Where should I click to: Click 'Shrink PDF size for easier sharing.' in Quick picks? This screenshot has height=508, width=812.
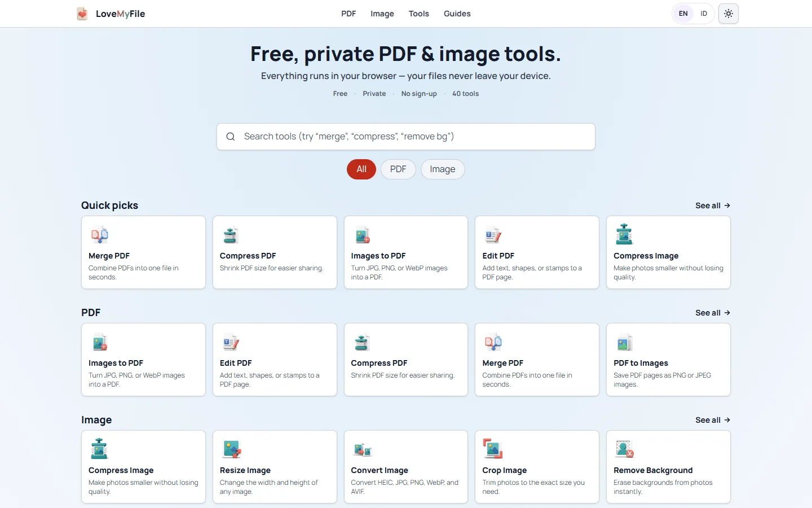pyautogui.click(x=271, y=268)
